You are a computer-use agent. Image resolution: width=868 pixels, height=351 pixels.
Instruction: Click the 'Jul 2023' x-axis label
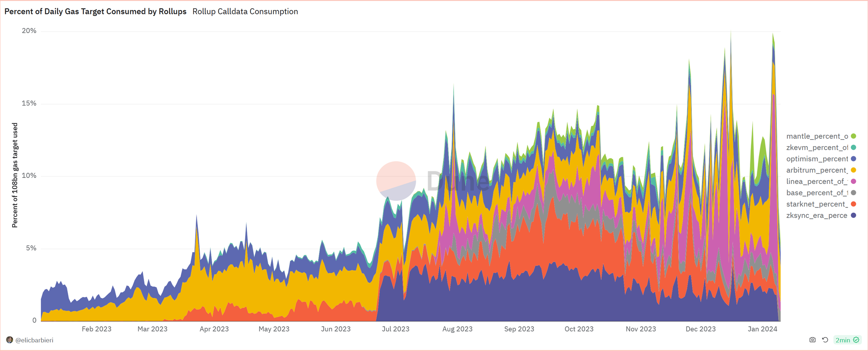pyautogui.click(x=395, y=329)
